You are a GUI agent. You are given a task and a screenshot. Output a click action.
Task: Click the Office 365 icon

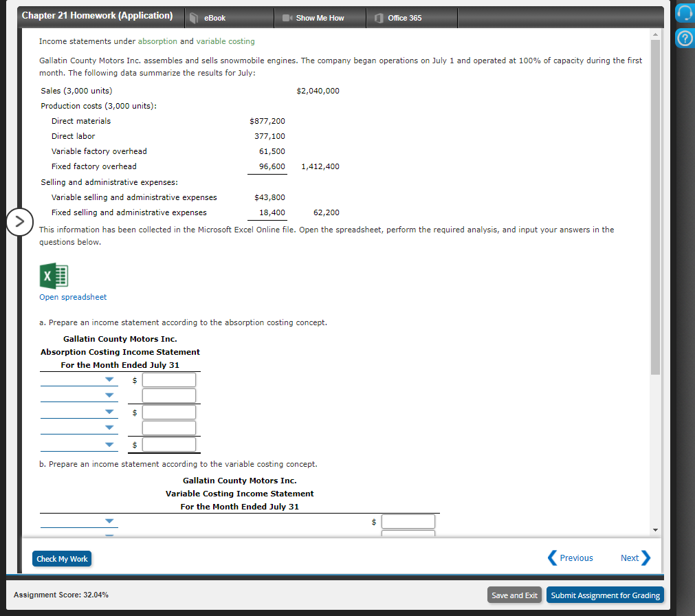tap(379, 18)
